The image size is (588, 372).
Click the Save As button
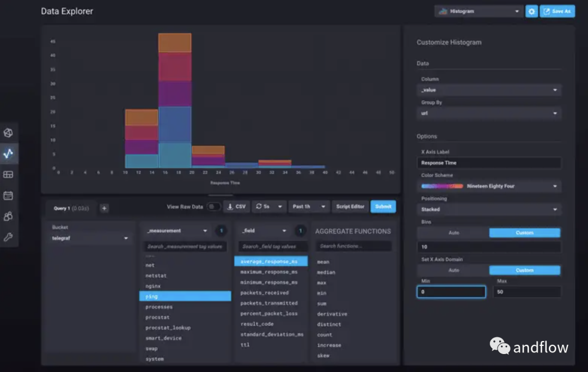tap(557, 11)
